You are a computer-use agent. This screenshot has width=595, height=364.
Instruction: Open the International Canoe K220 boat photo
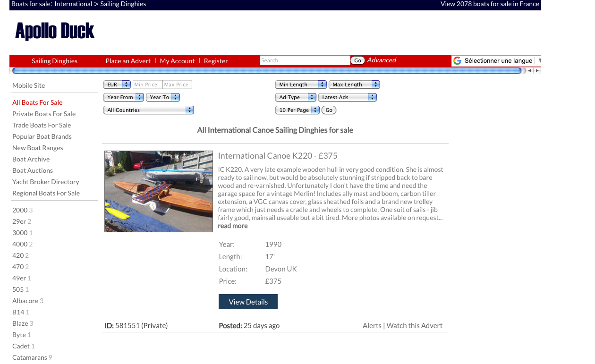(159, 191)
